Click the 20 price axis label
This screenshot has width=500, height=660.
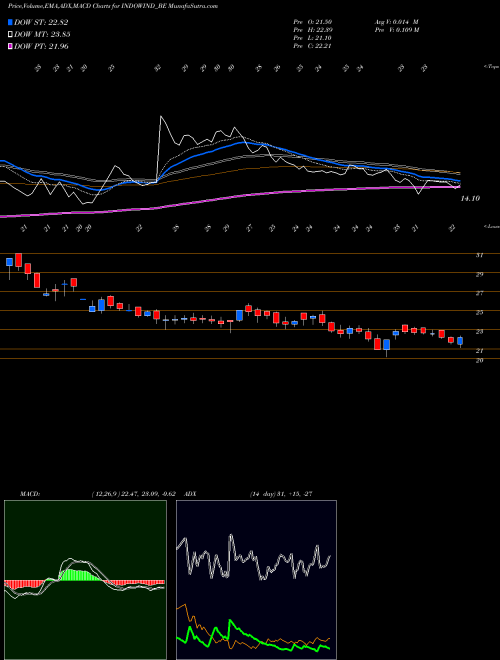[x=479, y=360]
